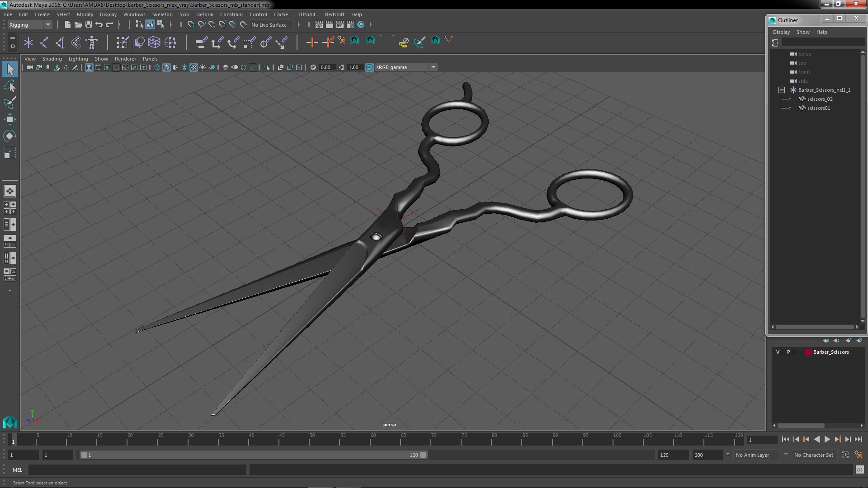
Task: Activate the Move tool in toolbox
Action: (x=10, y=119)
